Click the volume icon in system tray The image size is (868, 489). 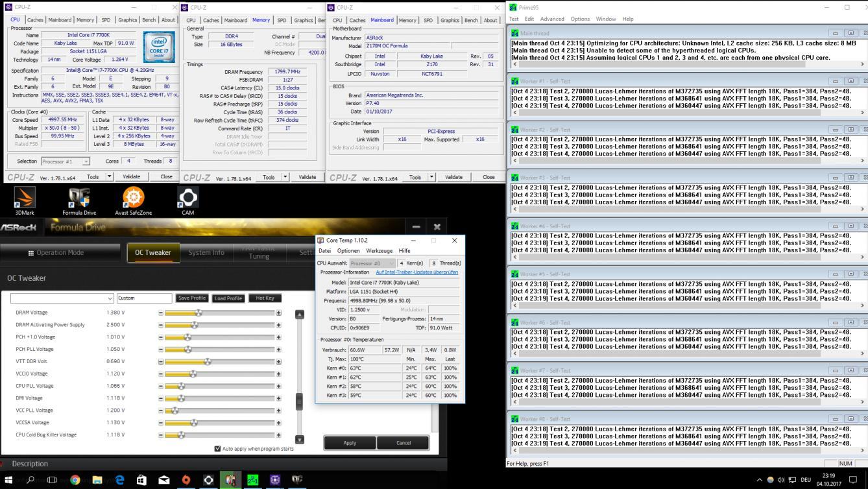click(x=782, y=480)
